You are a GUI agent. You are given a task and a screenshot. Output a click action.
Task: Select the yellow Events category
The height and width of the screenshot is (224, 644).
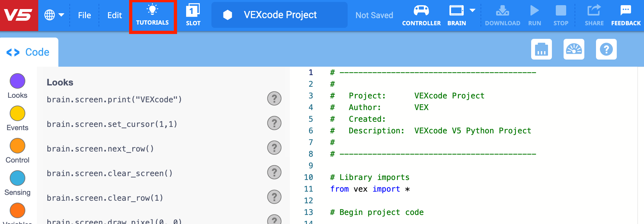tap(18, 113)
